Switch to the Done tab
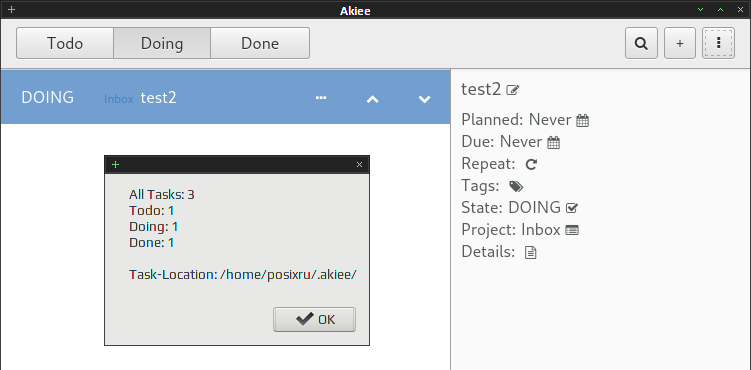 (260, 43)
